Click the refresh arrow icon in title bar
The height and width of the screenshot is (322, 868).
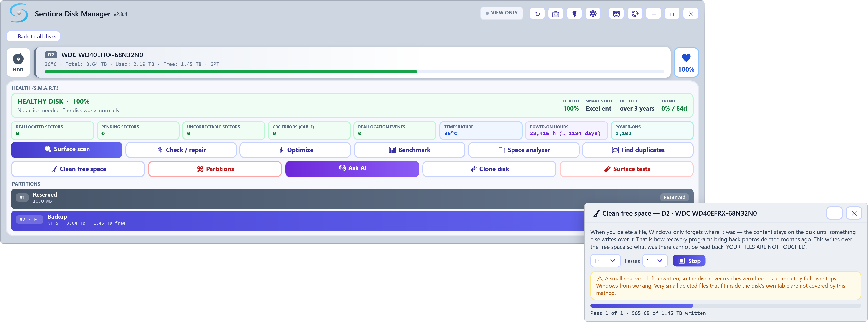tap(537, 14)
